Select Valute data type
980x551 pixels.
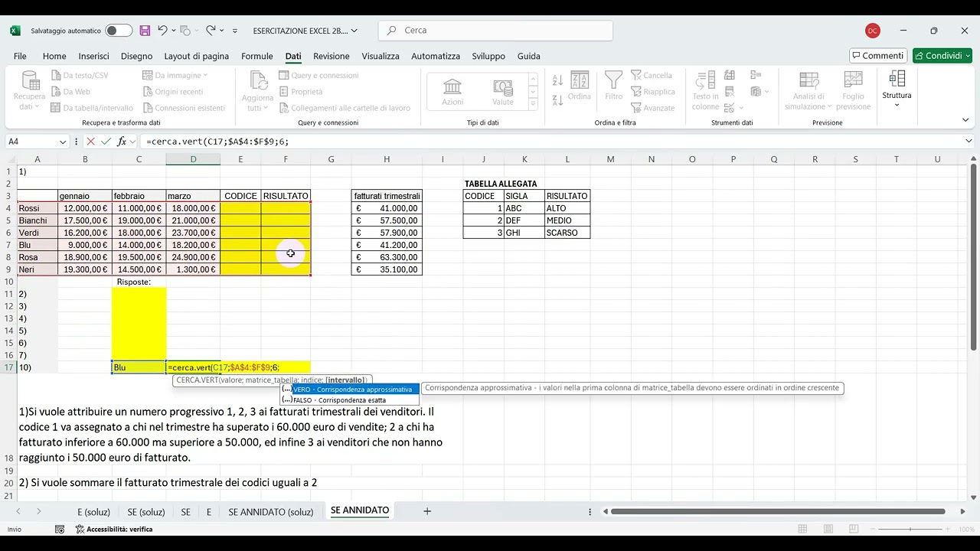coord(503,92)
